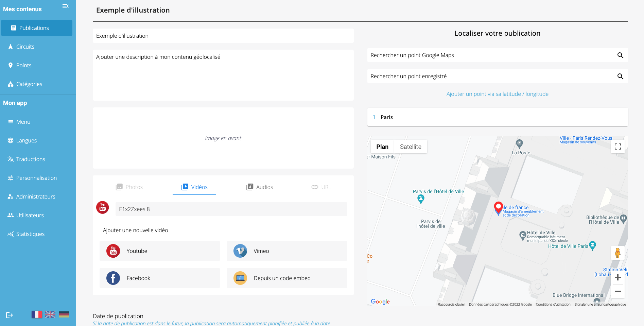Viewport: 644px width, 326px height.
Task: Click the saved point search magnifier icon
Action: [x=620, y=76]
